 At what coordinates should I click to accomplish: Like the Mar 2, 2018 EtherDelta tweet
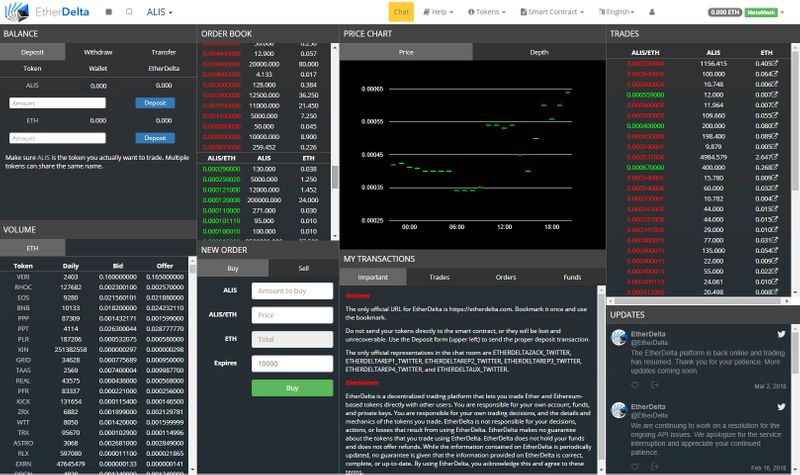tap(635, 385)
